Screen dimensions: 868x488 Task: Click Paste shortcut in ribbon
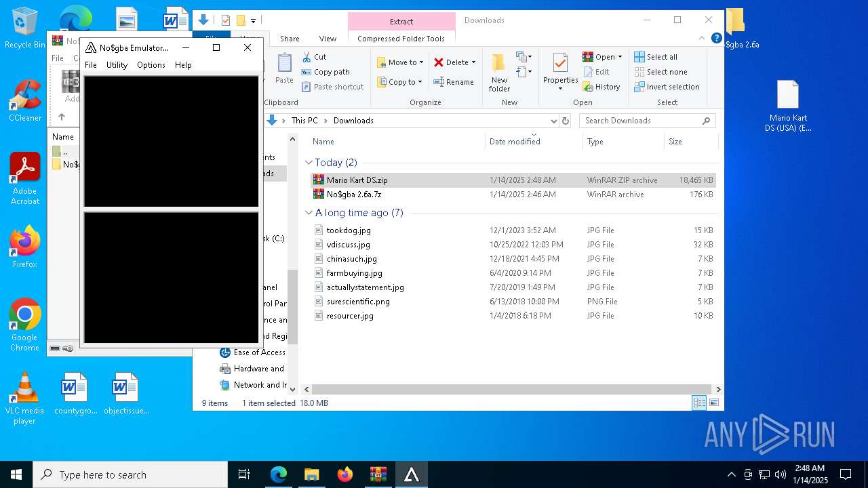click(333, 87)
